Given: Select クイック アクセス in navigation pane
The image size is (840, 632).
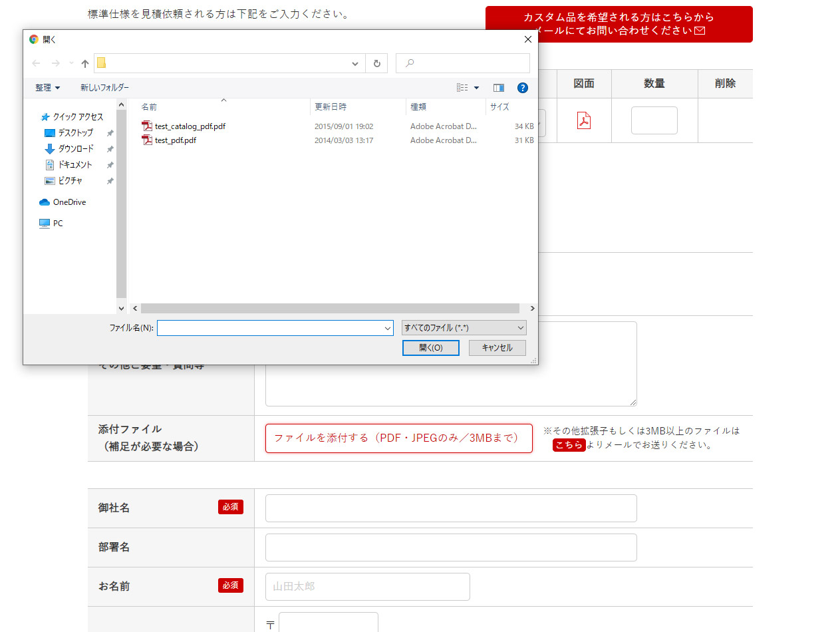Looking at the screenshot, I should (72, 116).
